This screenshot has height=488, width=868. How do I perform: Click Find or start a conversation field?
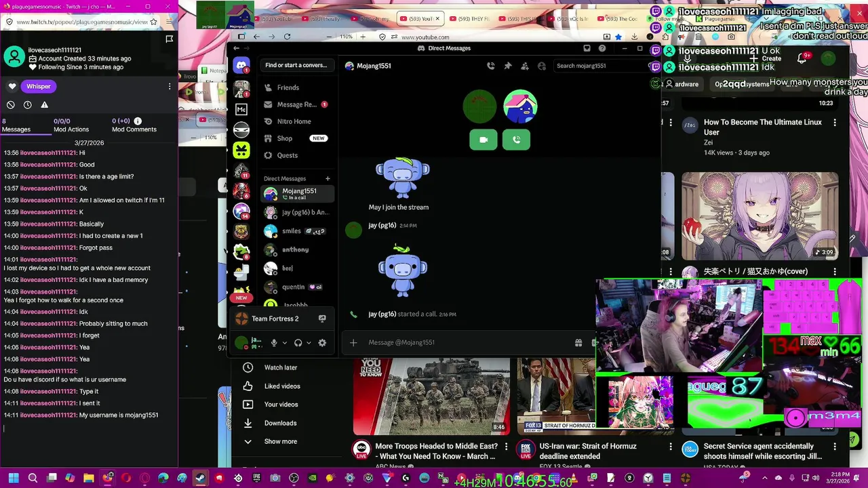coord(296,65)
